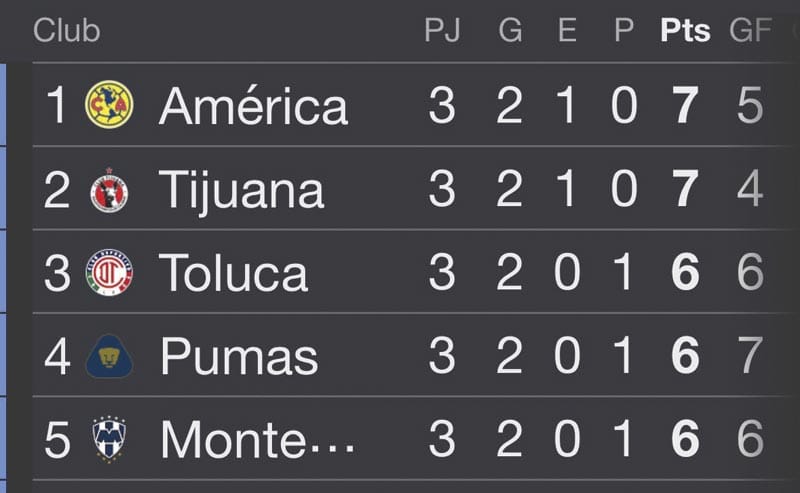
Task: Click the E draws column header
Action: coord(567,31)
